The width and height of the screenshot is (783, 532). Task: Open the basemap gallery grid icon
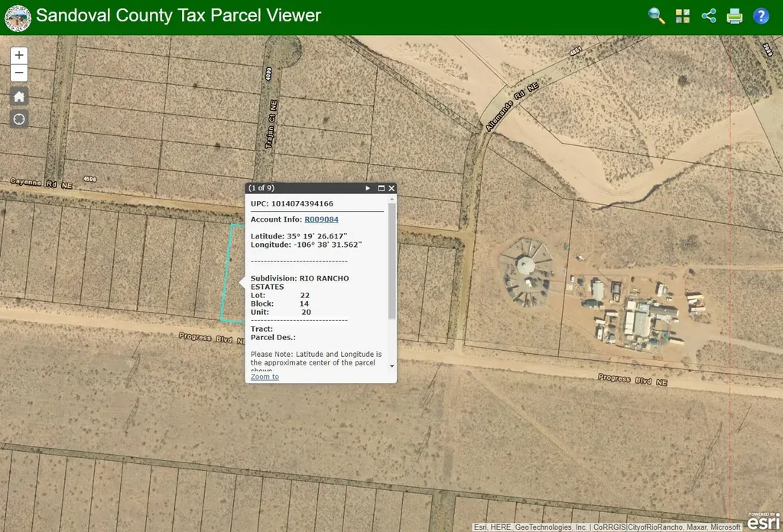pos(683,16)
